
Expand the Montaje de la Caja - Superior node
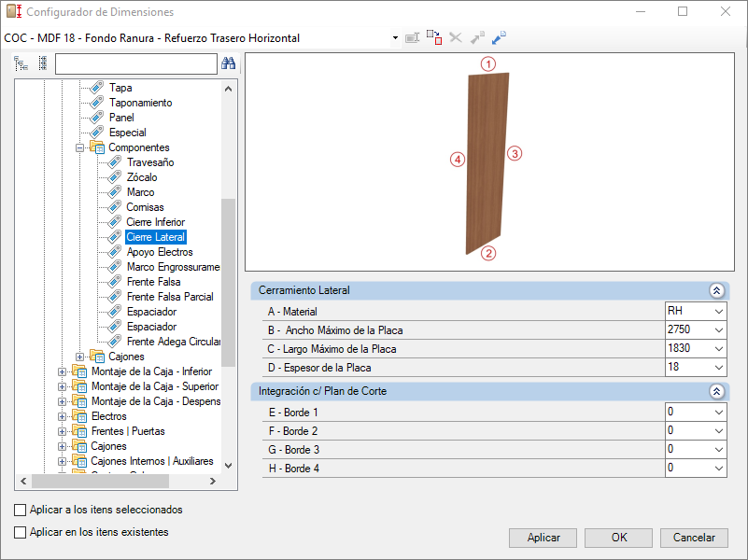tap(62, 386)
